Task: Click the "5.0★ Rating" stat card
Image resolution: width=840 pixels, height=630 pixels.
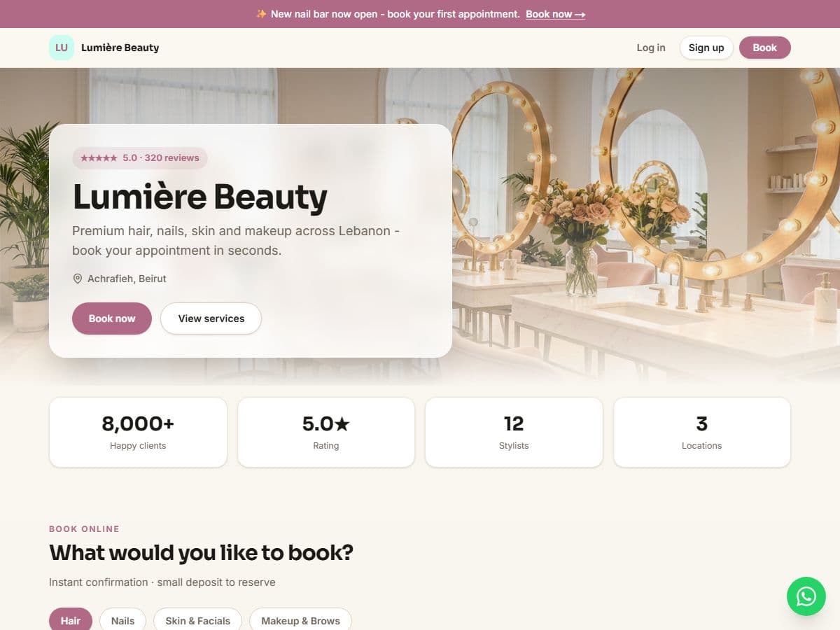Action: (326, 432)
